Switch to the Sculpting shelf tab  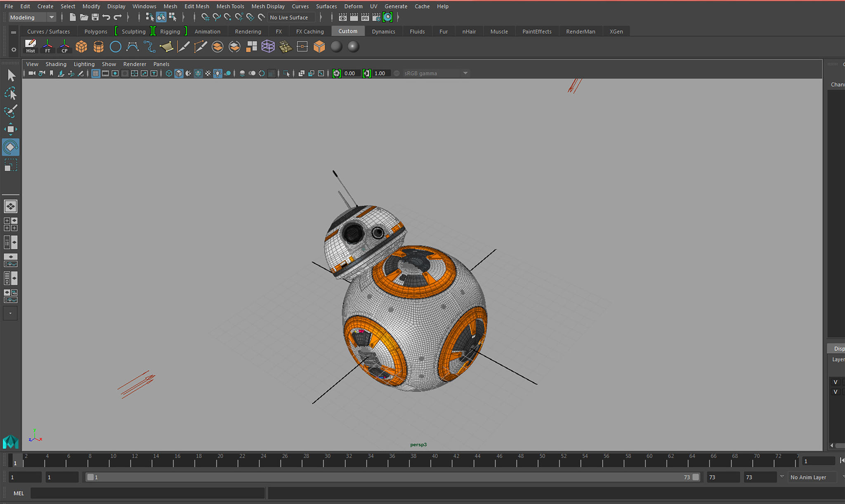(x=134, y=31)
